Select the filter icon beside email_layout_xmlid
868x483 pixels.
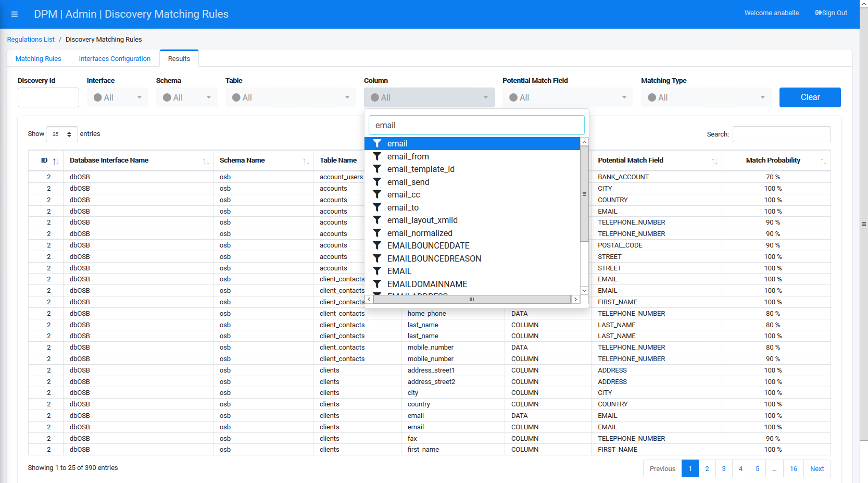click(x=377, y=220)
